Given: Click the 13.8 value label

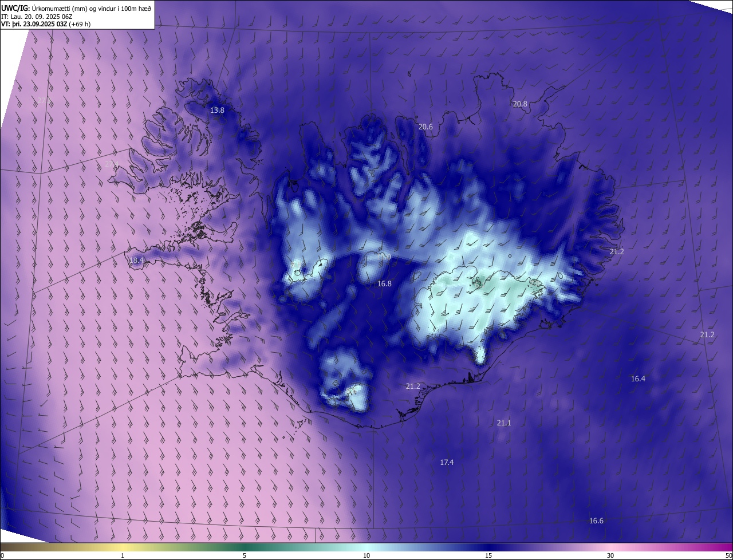Looking at the screenshot, I should [217, 110].
